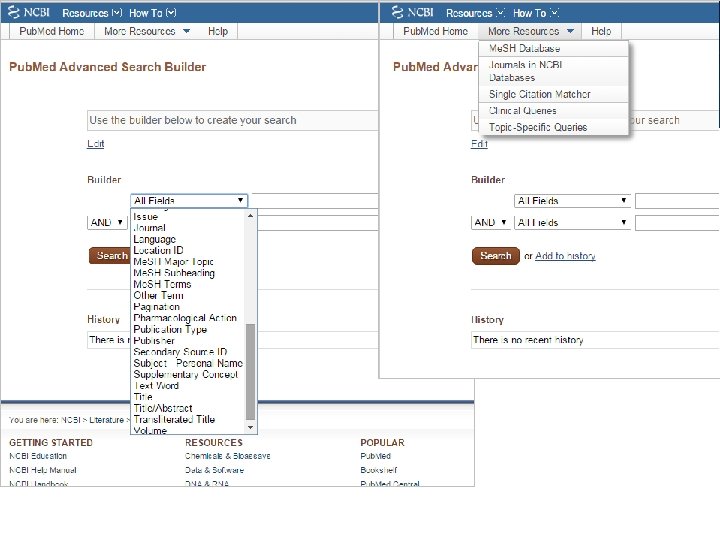The width and height of the screenshot is (720, 540).
Task: Open Resources menu in left window
Action: click(92, 13)
